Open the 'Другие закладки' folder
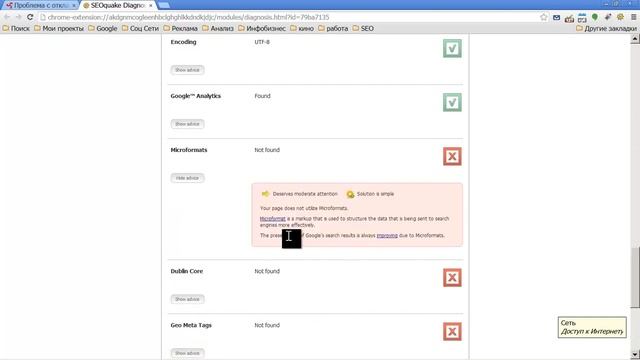Viewport: 640px width, 360px height. click(x=607, y=28)
